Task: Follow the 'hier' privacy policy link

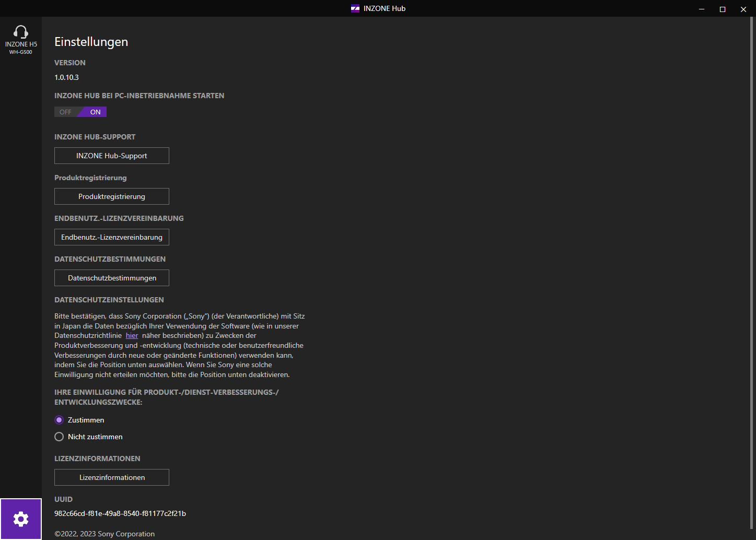Action: (x=132, y=336)
